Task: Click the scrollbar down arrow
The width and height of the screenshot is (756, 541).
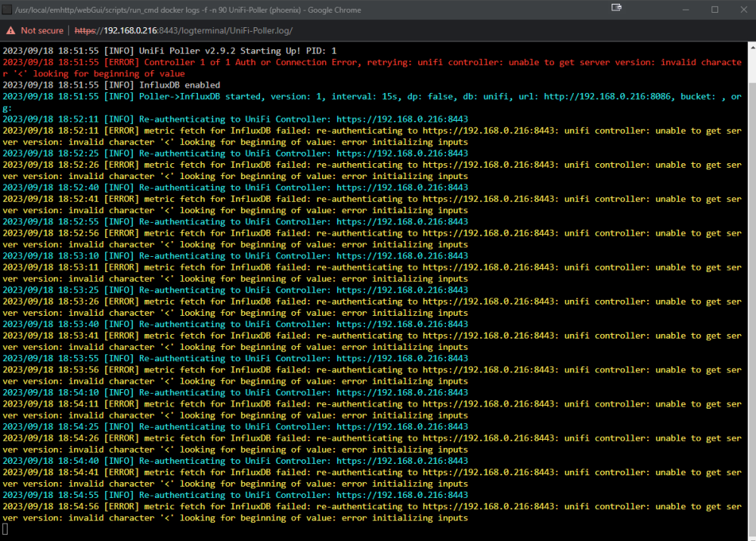Action: pos(752,538)
